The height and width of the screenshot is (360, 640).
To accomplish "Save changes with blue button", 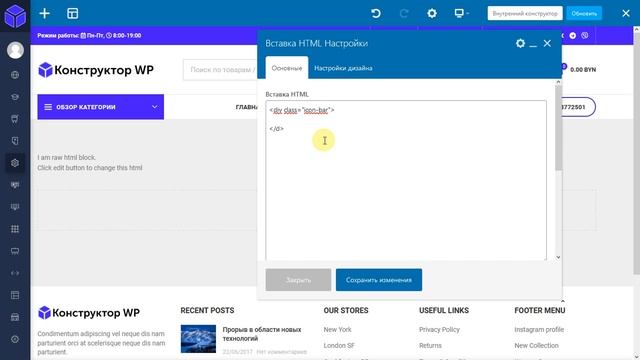I will point(379,280).
